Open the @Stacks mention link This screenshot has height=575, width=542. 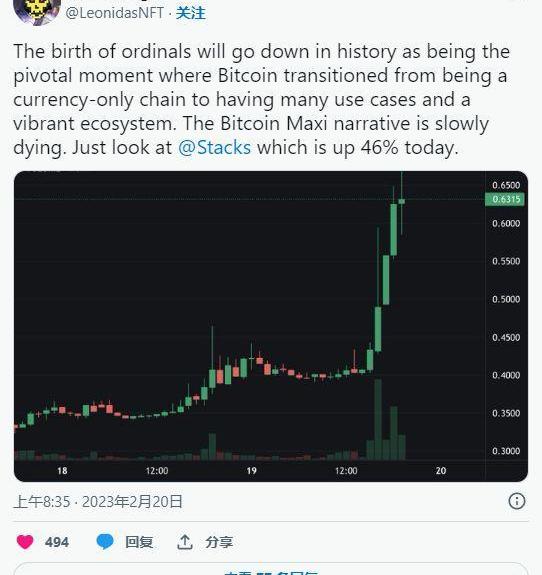coord(215,147)
